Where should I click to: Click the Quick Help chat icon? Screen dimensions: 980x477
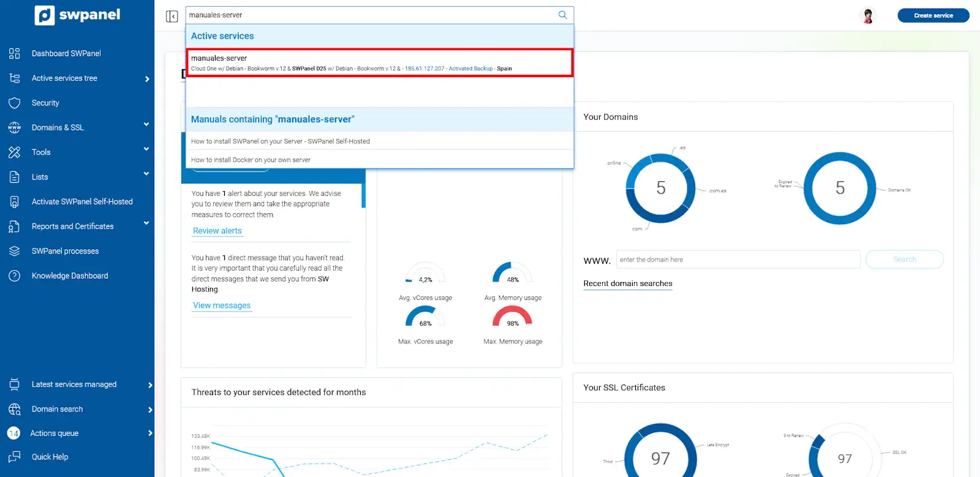pyautogui.click(x=15, y=457)
